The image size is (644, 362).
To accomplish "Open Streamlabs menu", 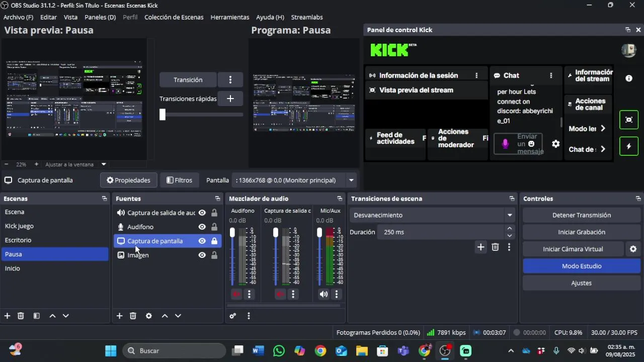I will point(307,17).
